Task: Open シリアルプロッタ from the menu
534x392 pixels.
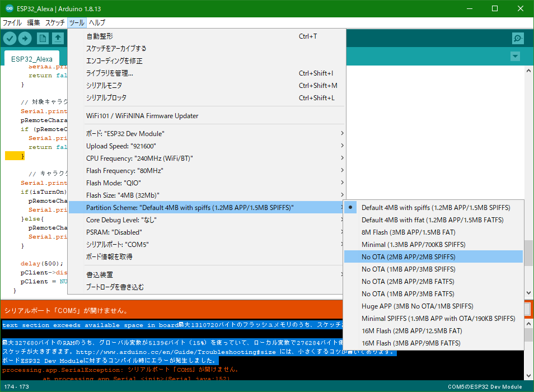Action: click(x=207, y=98)
